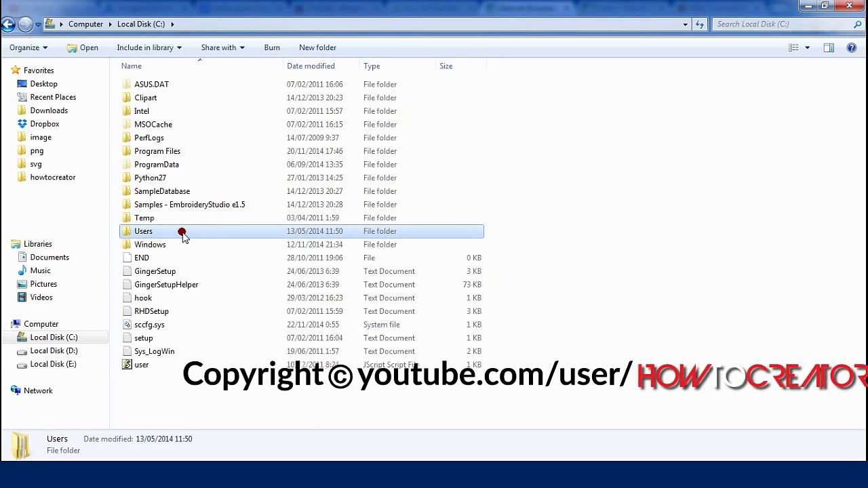Select the Windows folder icon
Image resolution: width=868 pixels, height=488 pixels.
click(x=127, y=245)
